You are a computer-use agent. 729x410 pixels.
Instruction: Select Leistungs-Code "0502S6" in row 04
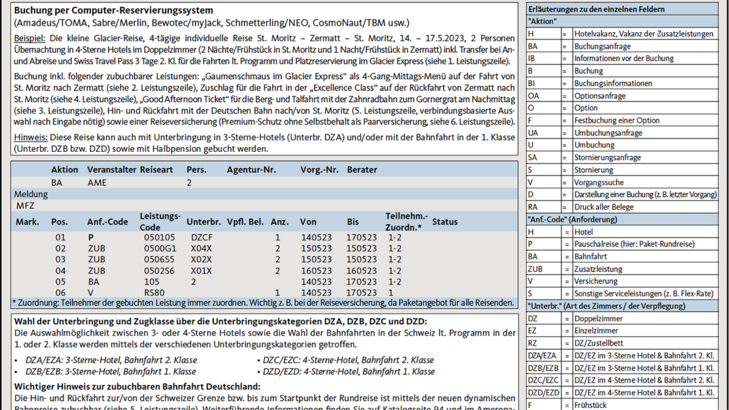[x=159, y=271]
